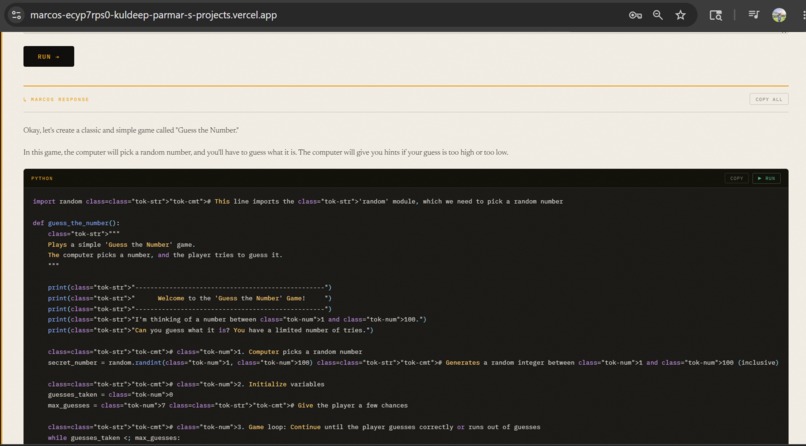Click 'In this game, the computer' paragraph
Image resolution: width=806 pixels, height=446 pixels.
click(266, 153)
